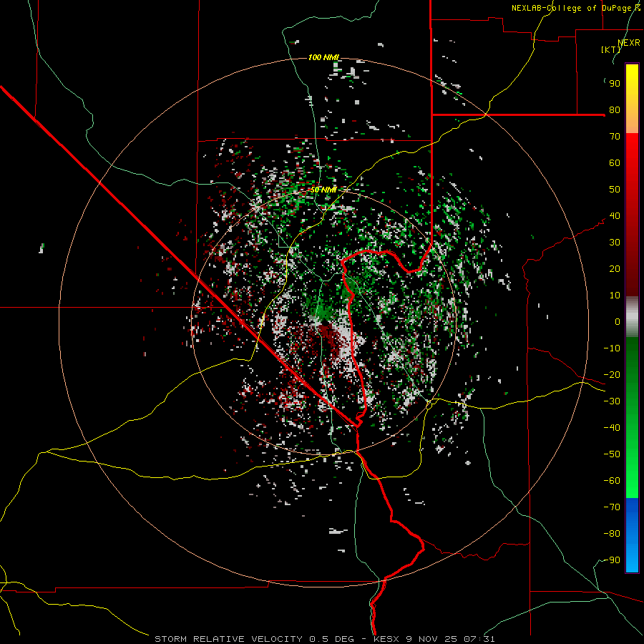Click the 40 value on the velocity scale
This screenshot has height=644, width=644.
click(615, 215)
